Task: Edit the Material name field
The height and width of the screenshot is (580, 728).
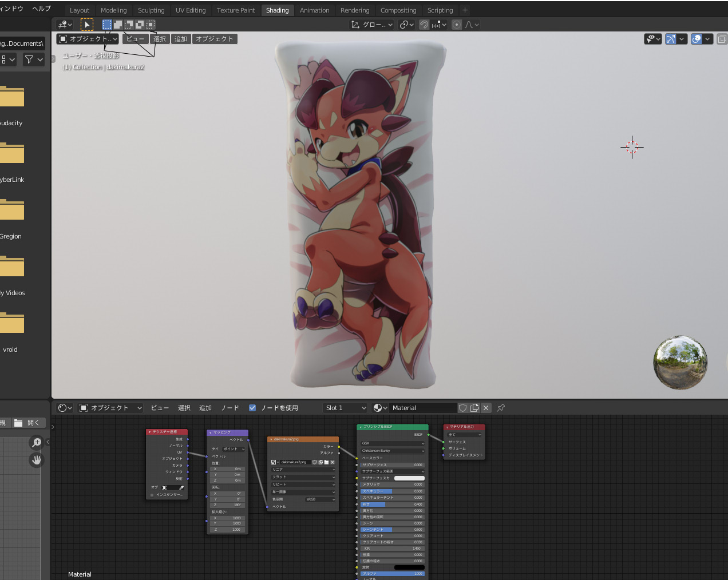Action: [424, 408]
